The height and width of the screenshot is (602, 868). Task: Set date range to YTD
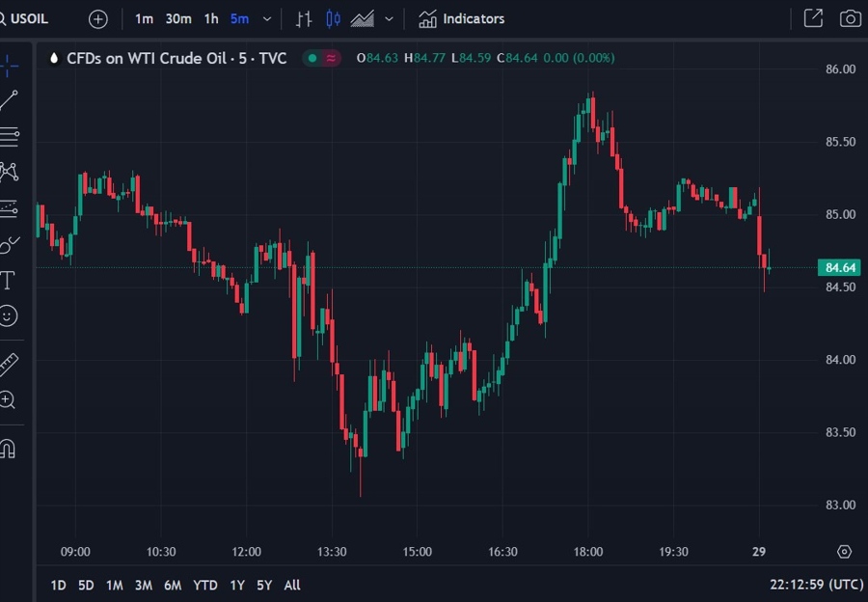[204, 586]
